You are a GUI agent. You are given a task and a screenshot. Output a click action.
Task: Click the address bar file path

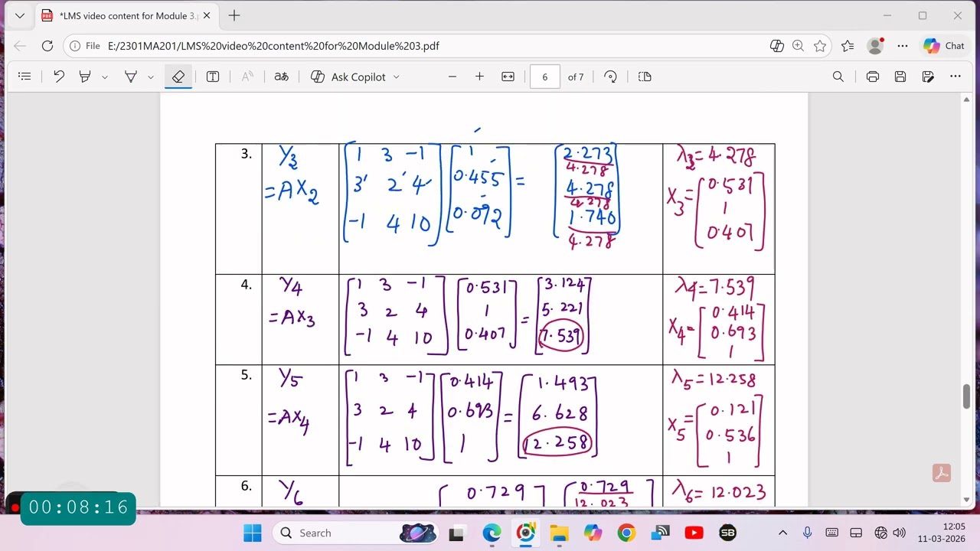tap(273, 46)
